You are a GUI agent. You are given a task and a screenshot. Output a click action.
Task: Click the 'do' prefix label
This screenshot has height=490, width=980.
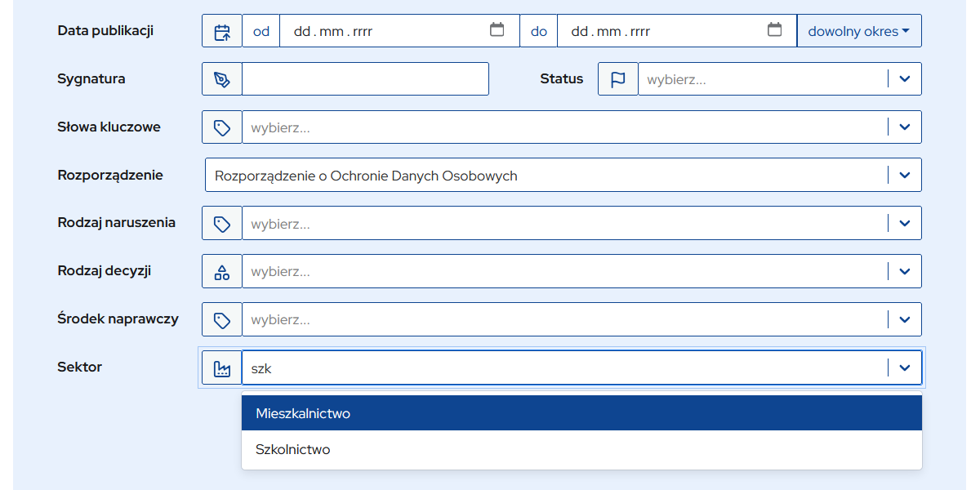[539, 31]
